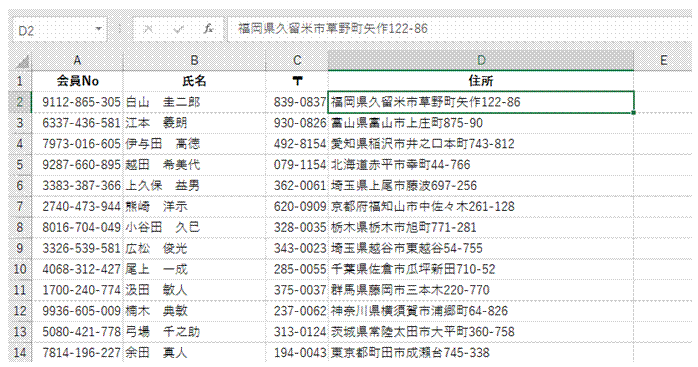
Task: Click the Cancel X icon in formula bar
Action: (x=148, y=29)
